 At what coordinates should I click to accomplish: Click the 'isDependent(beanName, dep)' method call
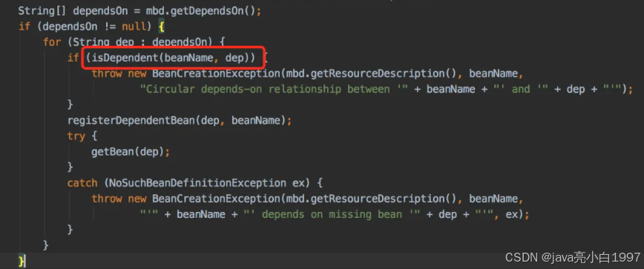point(170,59)
